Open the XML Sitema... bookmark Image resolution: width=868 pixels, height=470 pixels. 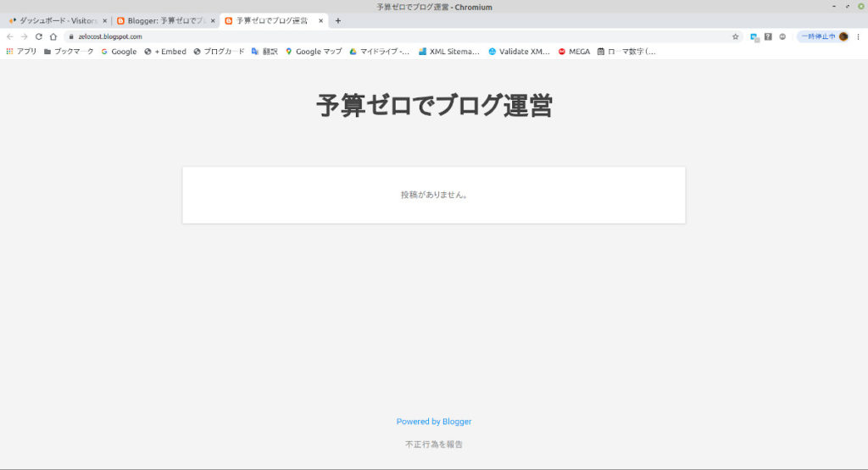point(449,52)
